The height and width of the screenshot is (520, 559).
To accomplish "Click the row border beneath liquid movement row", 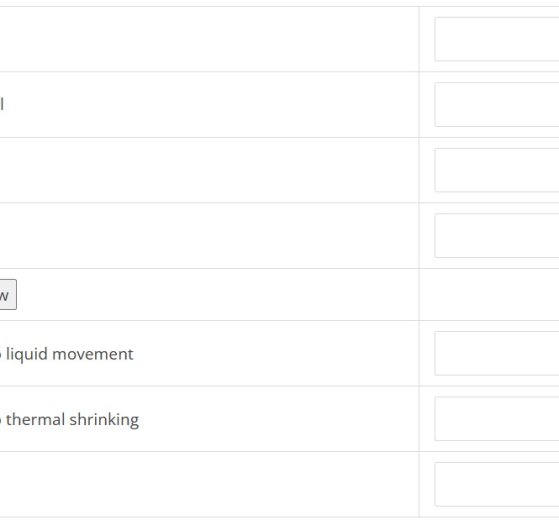I will pos(280,386).
